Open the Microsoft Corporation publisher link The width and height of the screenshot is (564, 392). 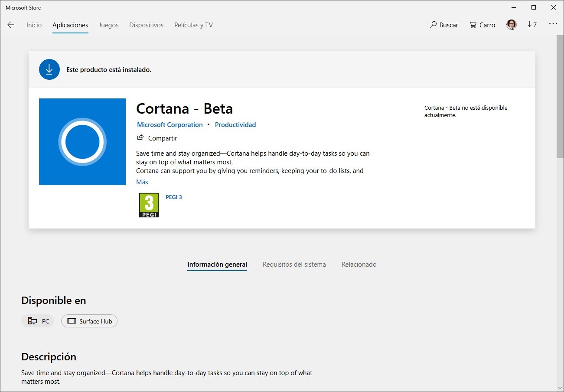pyautogui.click(x=170, y=124)
